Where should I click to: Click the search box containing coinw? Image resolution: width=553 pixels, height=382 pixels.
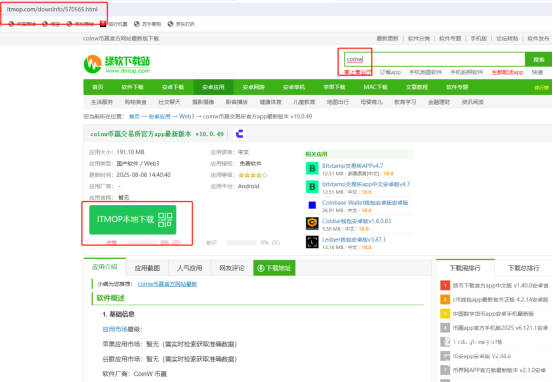point(434,60)
